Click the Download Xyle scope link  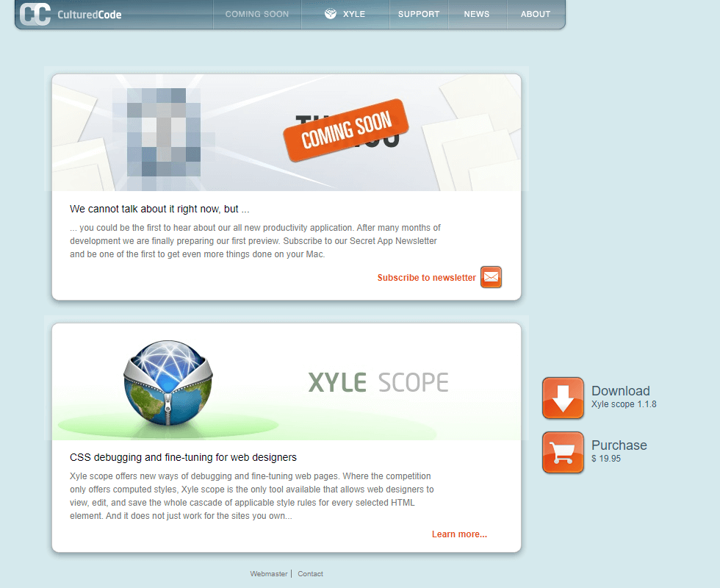pyautogui.click(x=620, y=391)
